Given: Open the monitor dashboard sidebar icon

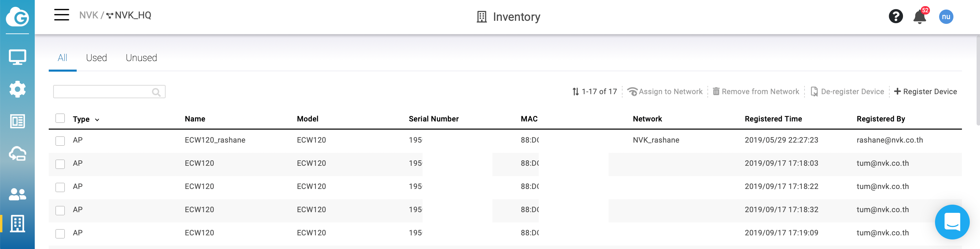Looking at the screenshot, I should [17, 58].
